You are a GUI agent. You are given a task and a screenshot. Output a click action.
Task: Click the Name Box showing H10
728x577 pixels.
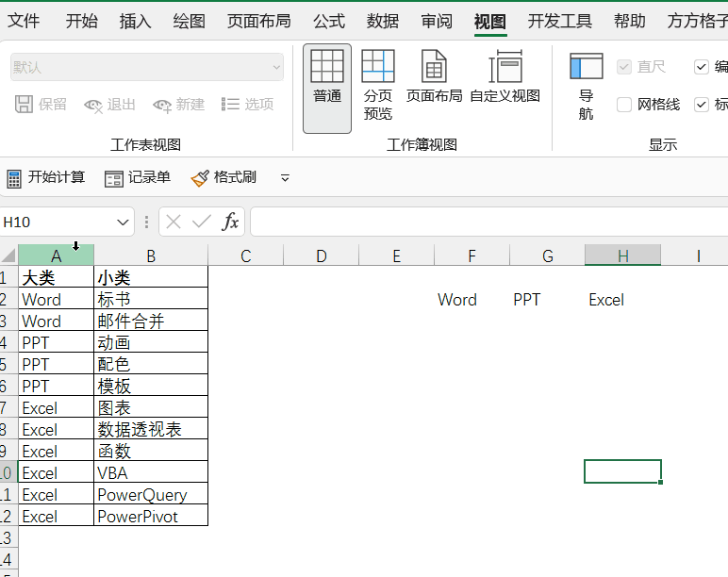57,223
